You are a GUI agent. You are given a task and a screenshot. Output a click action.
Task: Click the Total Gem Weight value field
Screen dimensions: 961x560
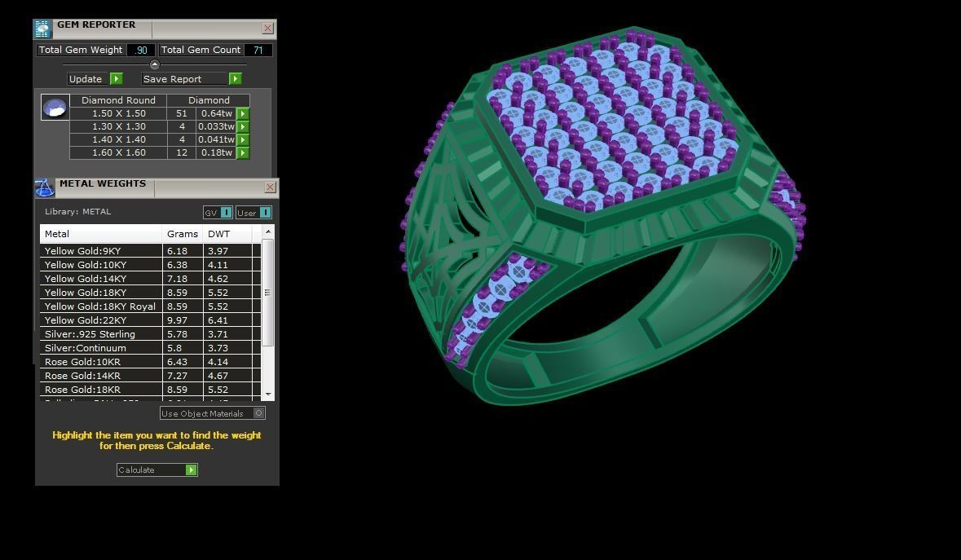(141, 51)
